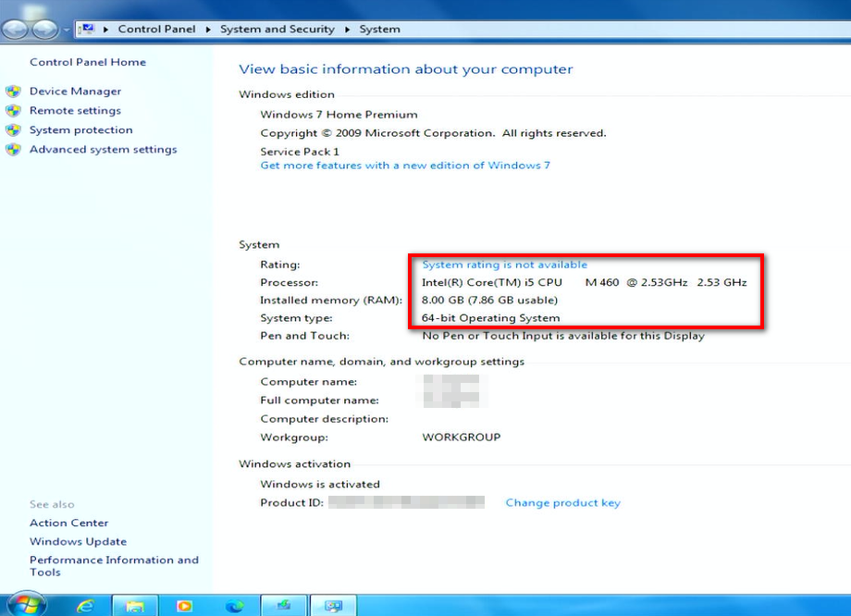851x616 pixels.
Task: Click the No Pen or Touch Input text
Action: [563, 336]
